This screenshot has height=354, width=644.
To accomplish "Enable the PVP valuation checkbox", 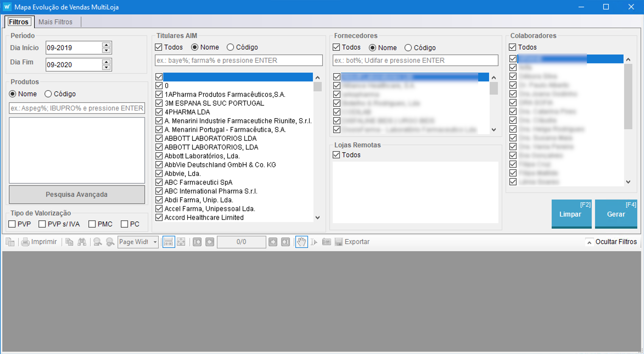I will pos(12,224).
